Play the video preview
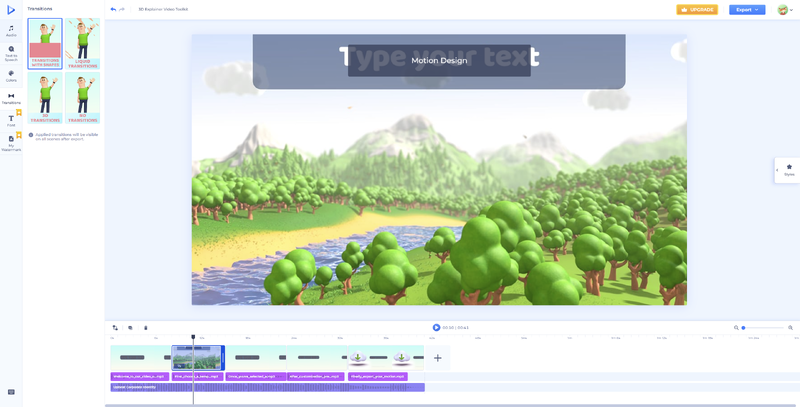 point(436,327)
